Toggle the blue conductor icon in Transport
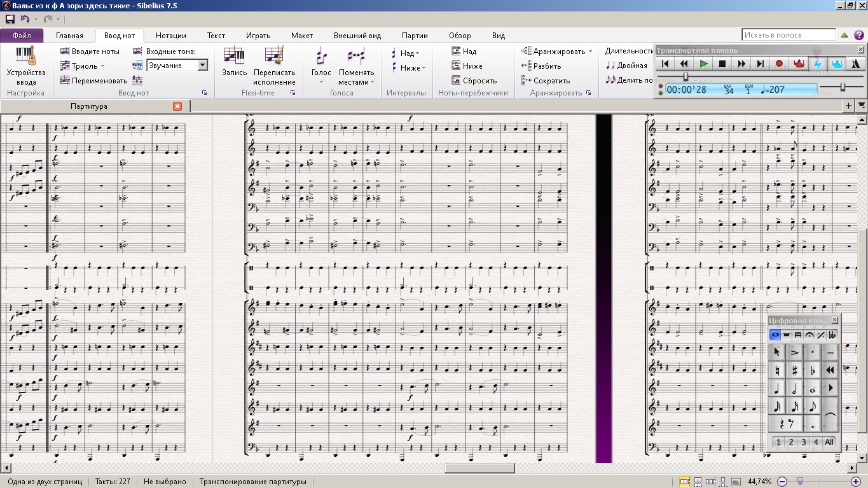The image size is (868, 488). [837, 64]
